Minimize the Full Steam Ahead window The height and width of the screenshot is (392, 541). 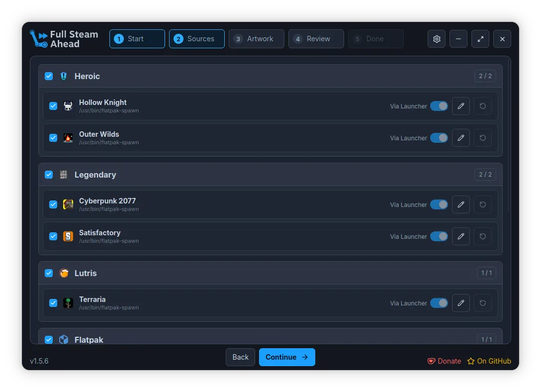pyautogui.click(x=458, y=39)
